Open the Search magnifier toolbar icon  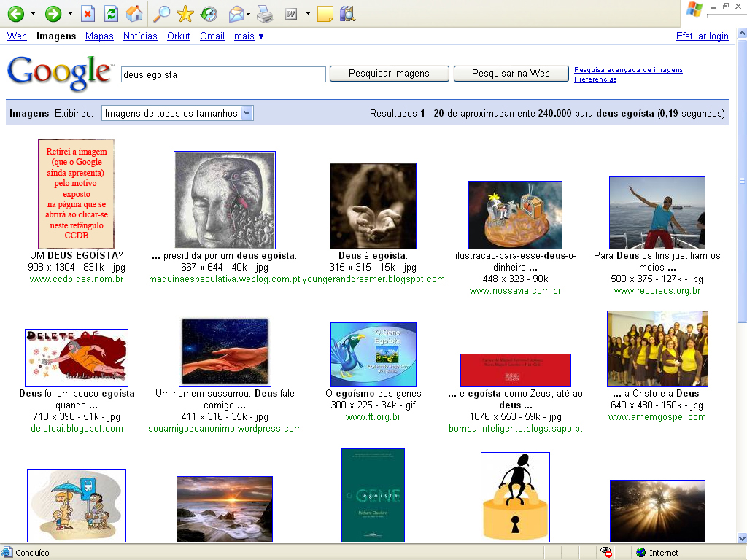click(162, 14)
